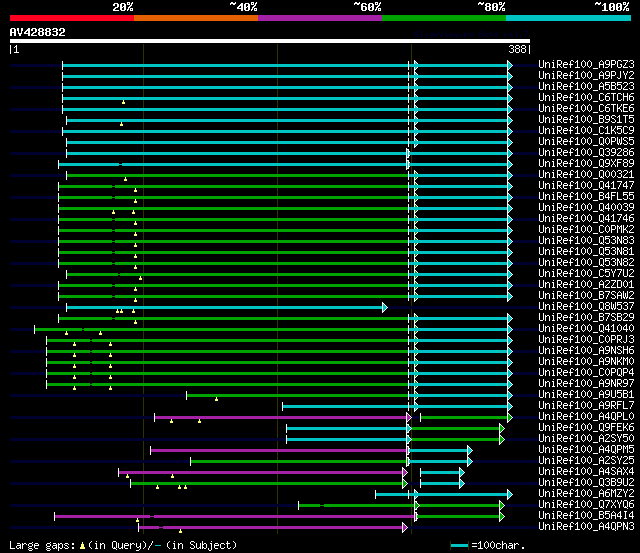
Task: Choose subject UniRef100_Q41746
Action: click(586, 219)
